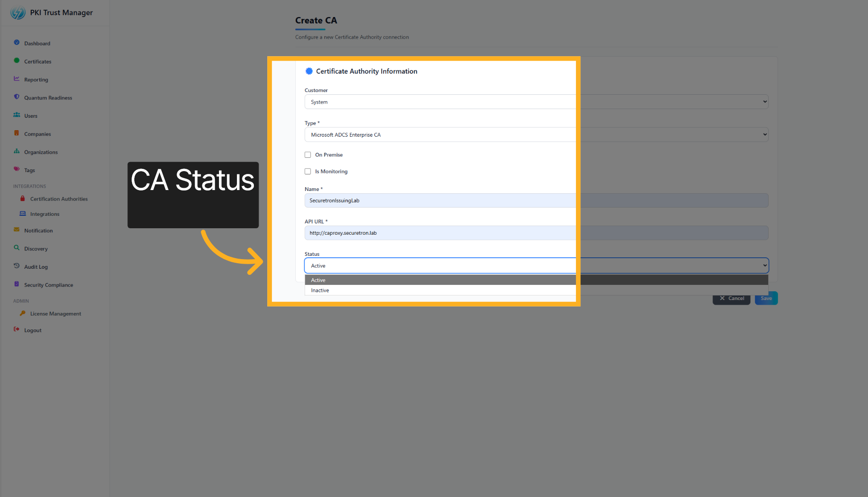Click the Integrations laptop icon

tap(23, 214)
